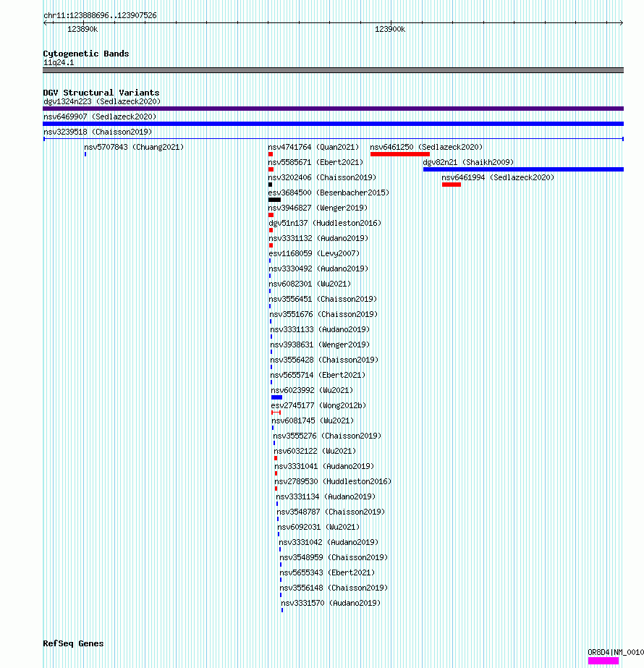Open esv2745177 (Wong2012b) variant

point(318,405)
